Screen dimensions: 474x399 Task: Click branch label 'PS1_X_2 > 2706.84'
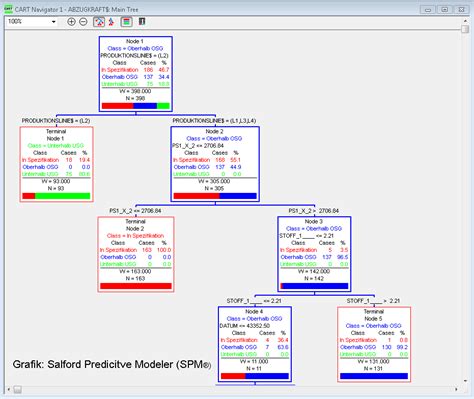(314, 211)
